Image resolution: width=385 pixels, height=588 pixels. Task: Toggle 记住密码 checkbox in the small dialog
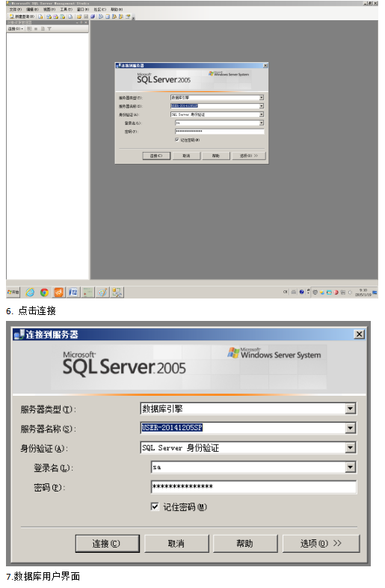pos(177,140)
